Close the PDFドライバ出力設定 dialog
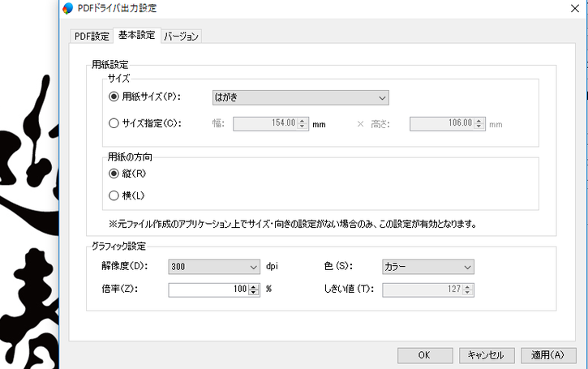The height and width of the screenshot is (369, 588). point(575,8)
